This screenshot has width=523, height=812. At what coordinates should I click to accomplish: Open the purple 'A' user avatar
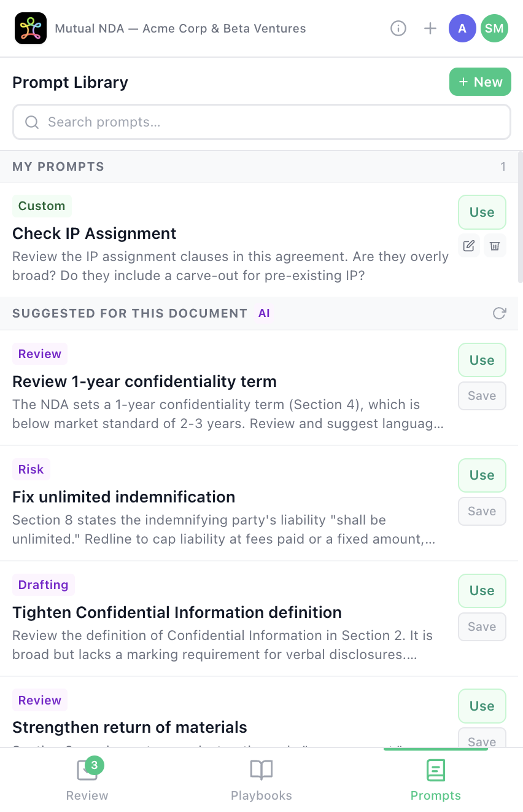pyautogui.click(x=462, y=28)
